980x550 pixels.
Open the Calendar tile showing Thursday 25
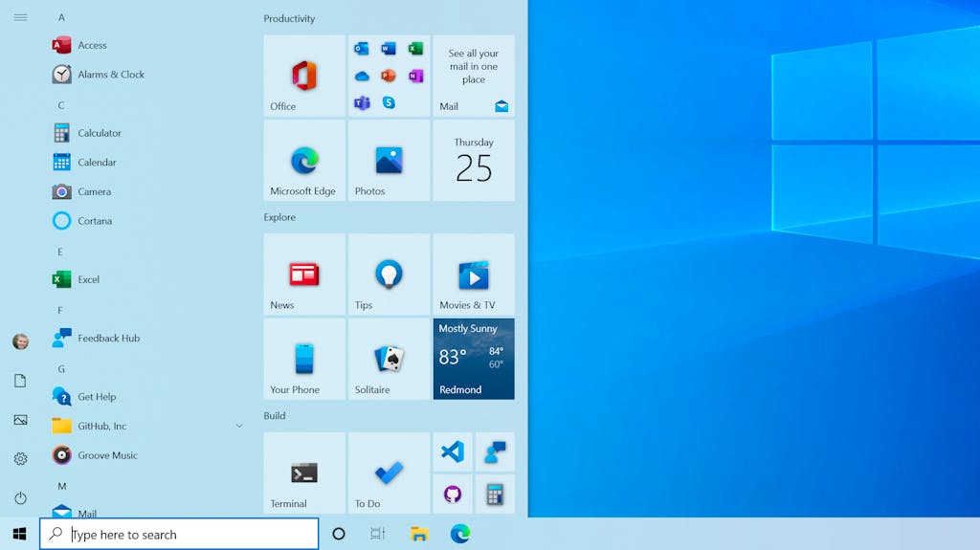474,161
